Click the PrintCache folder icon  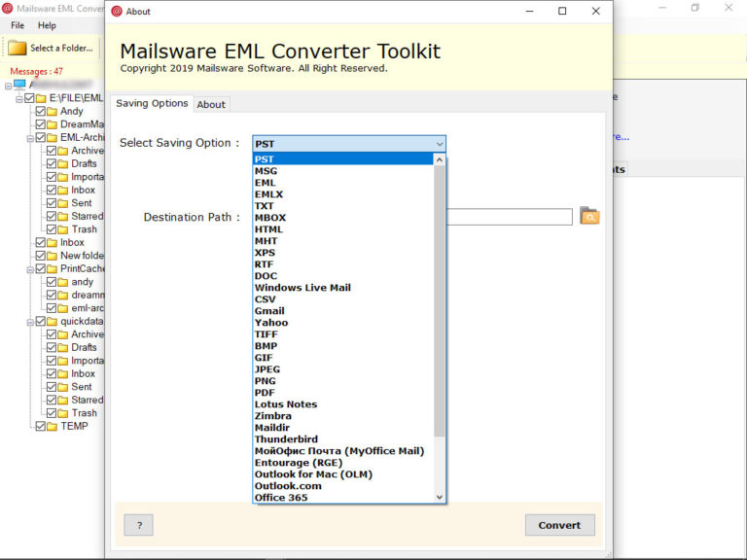click(x=53, y=269)
